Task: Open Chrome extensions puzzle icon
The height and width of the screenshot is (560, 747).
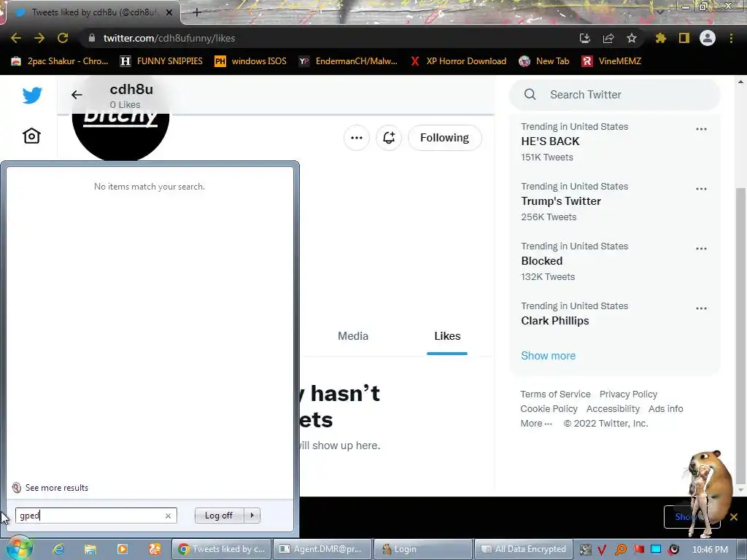Action: pyautogui.click(x=660, y=38)
